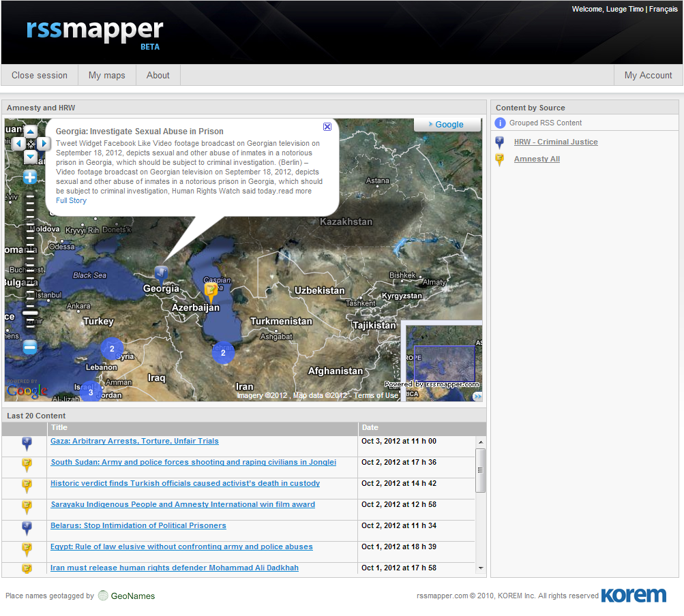Click the date Oct 2, 2012 at 17 h 36

tap(399, 462)
